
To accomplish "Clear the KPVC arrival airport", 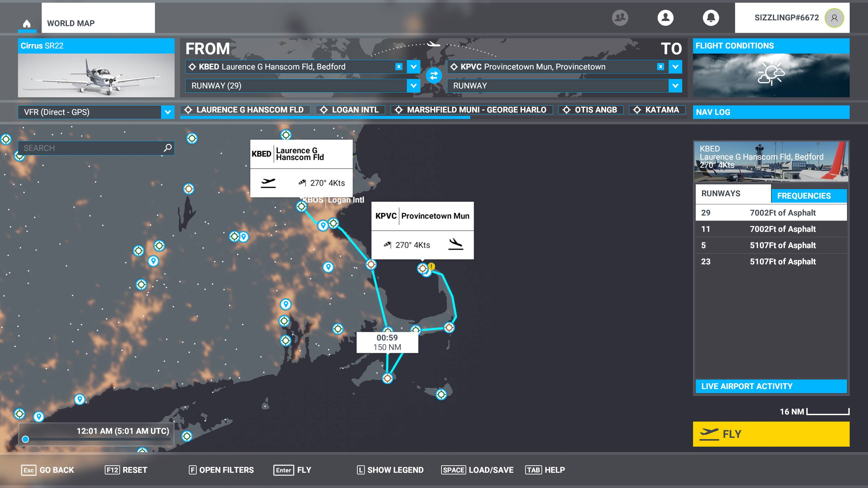I will (660, 67).
